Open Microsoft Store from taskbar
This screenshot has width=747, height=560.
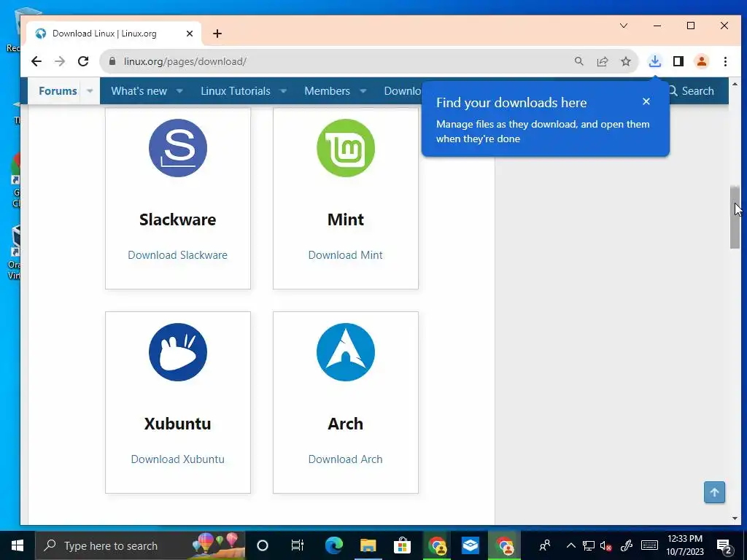tap(402, 545)
